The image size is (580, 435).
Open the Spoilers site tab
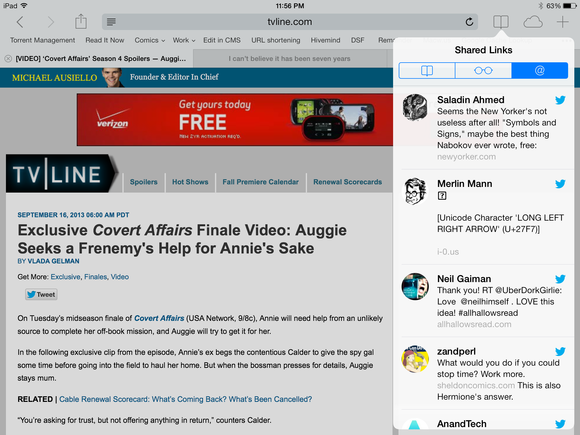pos(144,182)
